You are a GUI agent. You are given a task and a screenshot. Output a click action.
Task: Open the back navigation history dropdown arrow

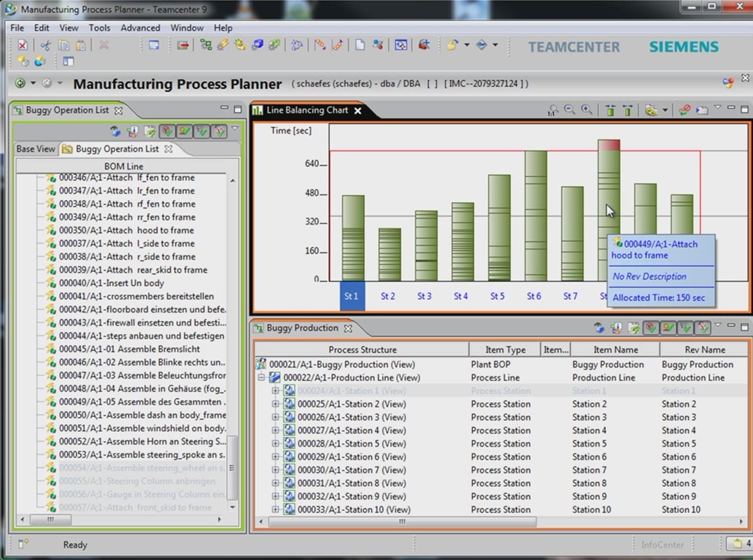click(33, 83)
